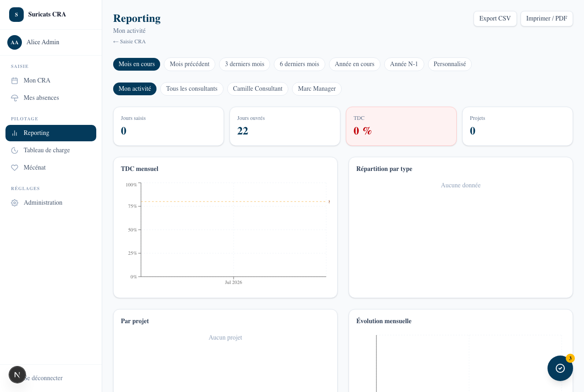
Task: Select Année en cours period
Action: point(355,64)
